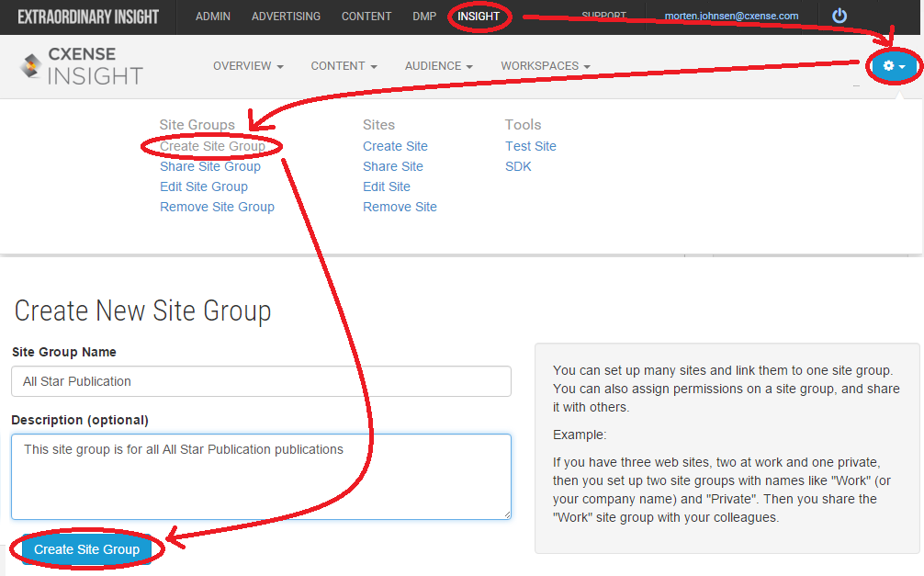Image resolution: width=924 pixels, height=576 pixels.
Task: Open the Support menu item
Action: tap(603, 16)
